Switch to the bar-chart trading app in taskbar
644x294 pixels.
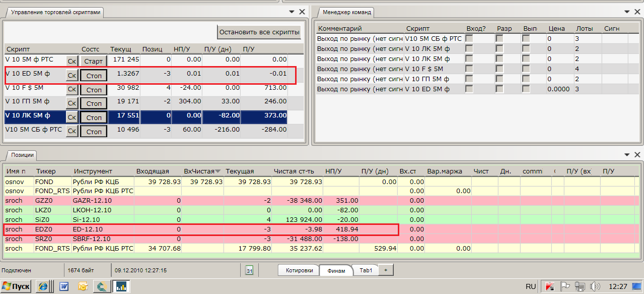point(121,286)
